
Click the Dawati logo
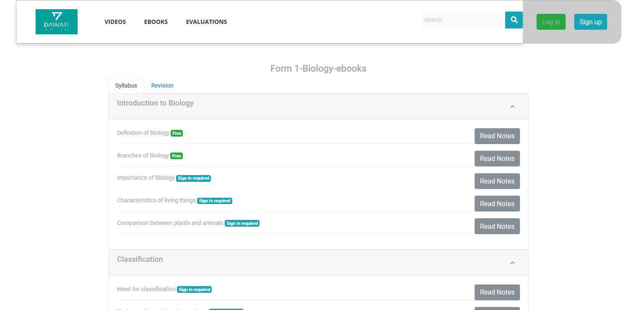[x=57, y=22]
